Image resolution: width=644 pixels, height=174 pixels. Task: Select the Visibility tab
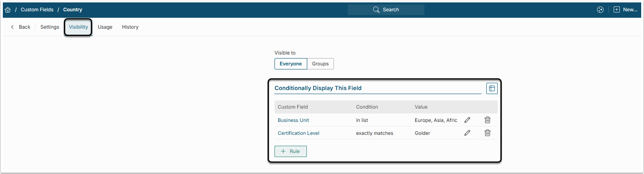78,27
